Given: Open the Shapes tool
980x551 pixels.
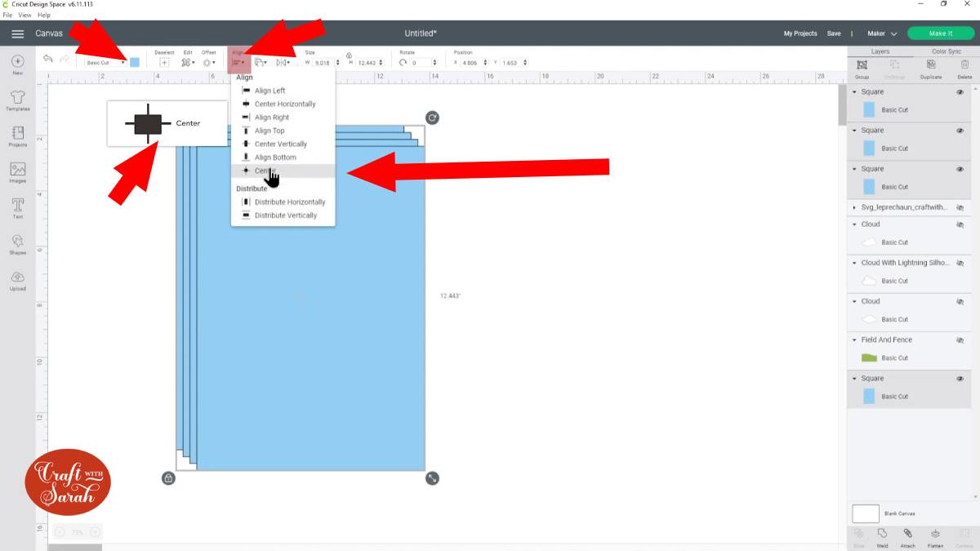Looking at the screenshot, I should pyautogui.click(x=17, y=244).
